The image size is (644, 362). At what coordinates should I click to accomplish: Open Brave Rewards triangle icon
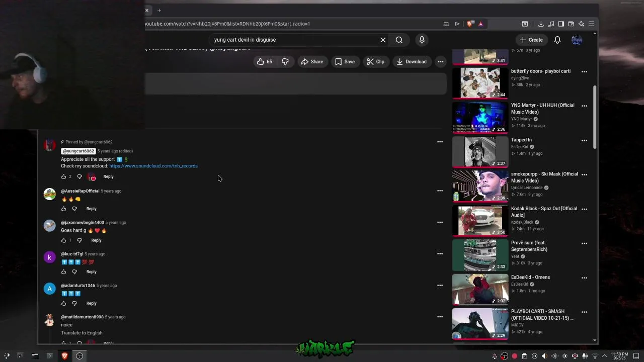[x=480, y=24]
